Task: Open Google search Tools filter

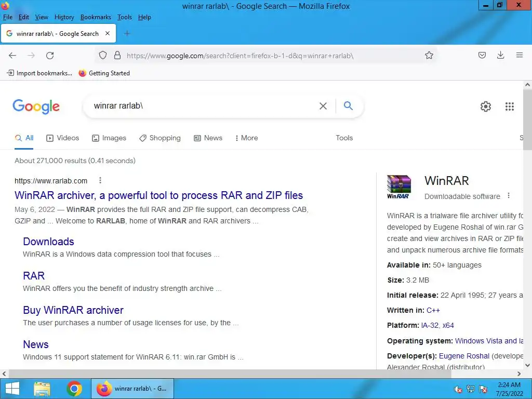Action: click(x=344, y=138)
